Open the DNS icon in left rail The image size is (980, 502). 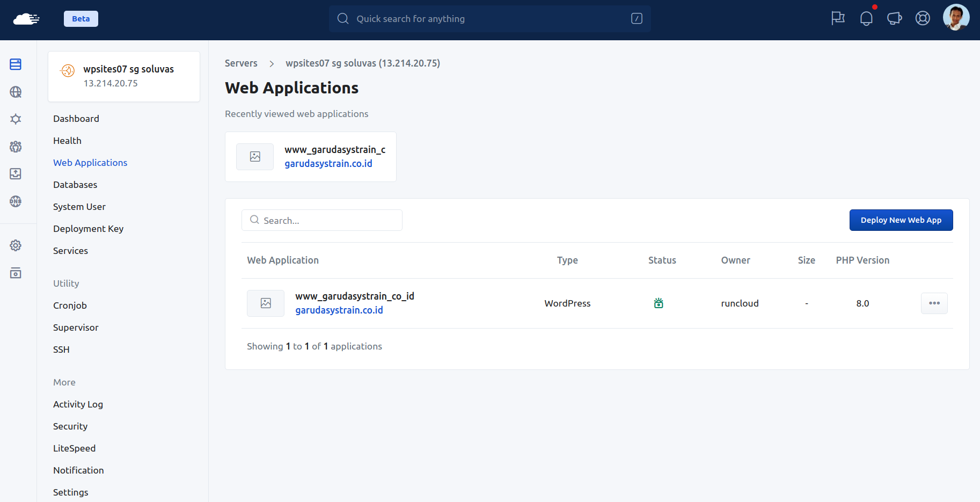tap(16, 201)
